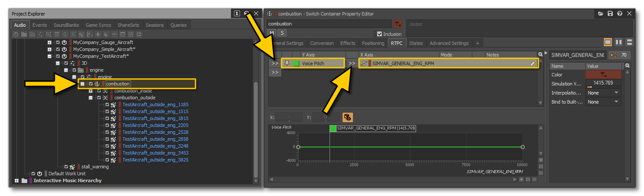Open folder icon in Property Editor title bar

[x=601, y=14]
